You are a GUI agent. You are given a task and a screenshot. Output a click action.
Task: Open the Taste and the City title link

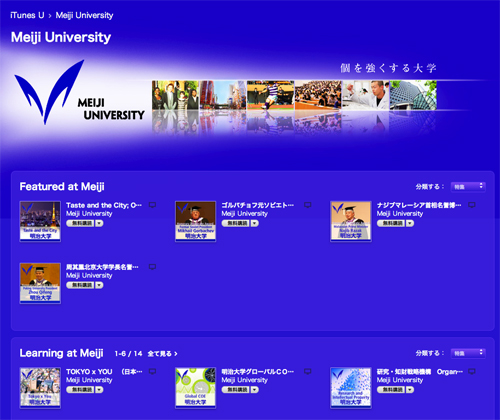104,205
